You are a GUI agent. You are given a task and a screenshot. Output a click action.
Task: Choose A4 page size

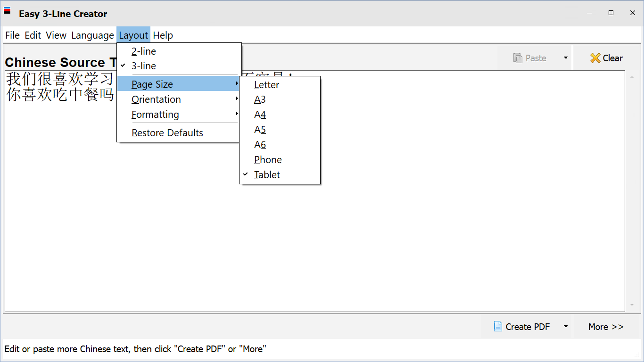coord(260,115)
